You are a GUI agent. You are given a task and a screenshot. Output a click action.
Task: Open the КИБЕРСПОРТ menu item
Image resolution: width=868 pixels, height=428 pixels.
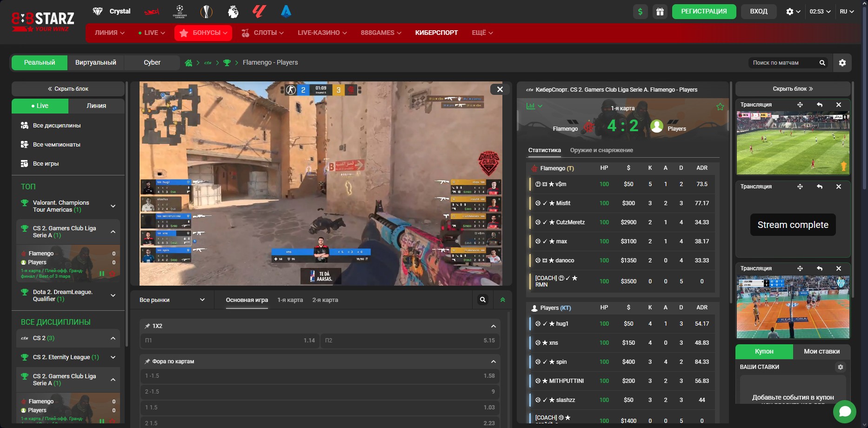(436, 33)
